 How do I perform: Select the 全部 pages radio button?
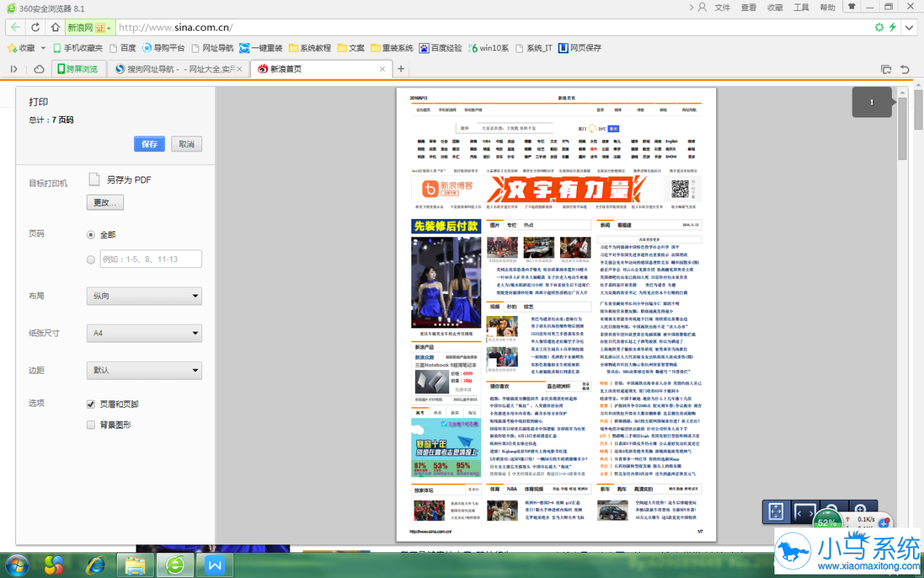[x=91, y=235]
